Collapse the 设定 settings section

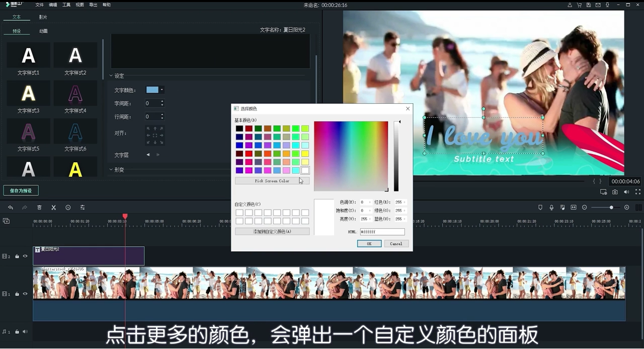[112, 76]
